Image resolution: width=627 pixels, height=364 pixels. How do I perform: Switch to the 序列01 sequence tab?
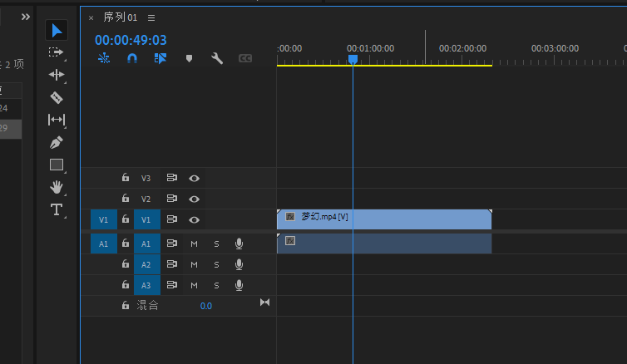120,17
